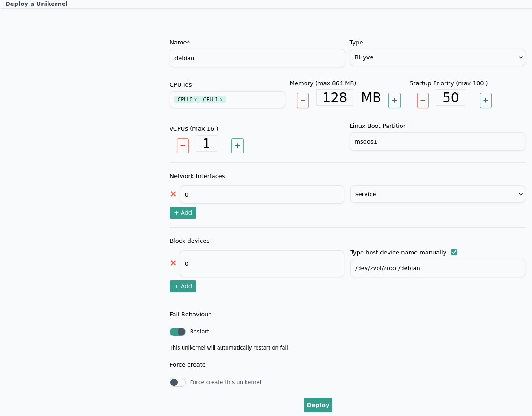Image resolution: width=532 pixels, height=416 pixels.
Task: Increase vCPUs count with plus button
Action: (x=237, y=146)
